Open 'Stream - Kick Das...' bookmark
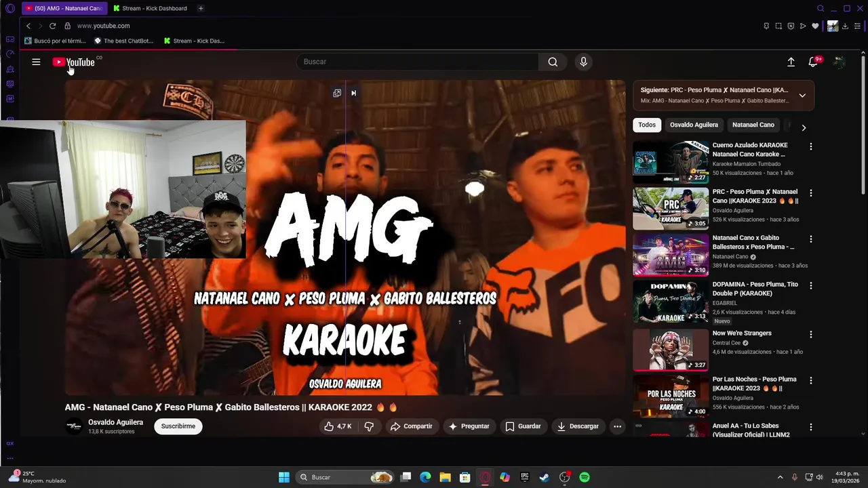Image resolution: width=868 pixels, height=488 pixels. [194, 41]
